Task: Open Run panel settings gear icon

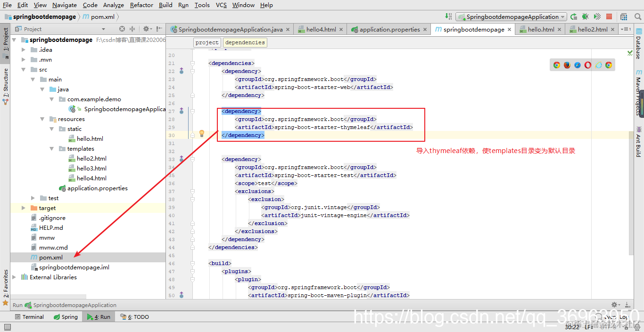Action: click(x=616, y=305)
